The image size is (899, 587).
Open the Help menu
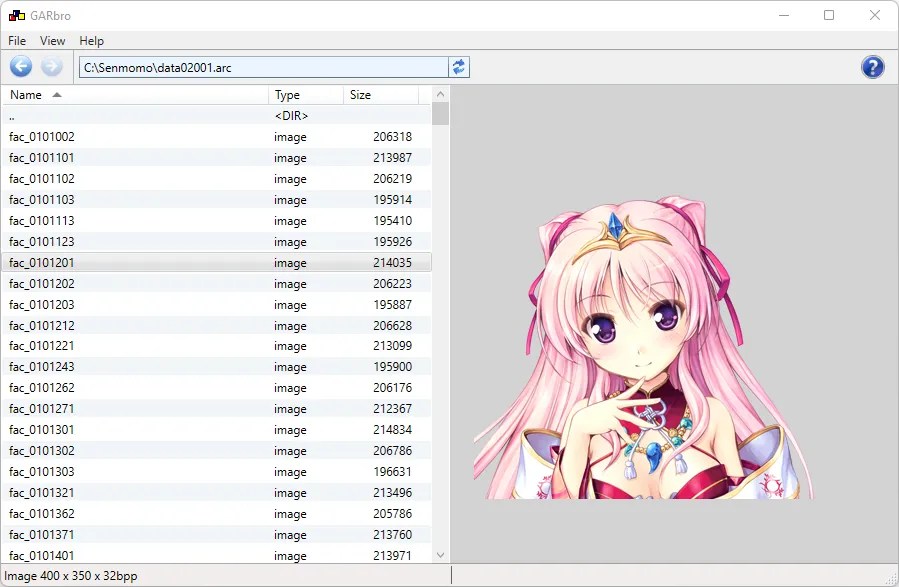click(91, 41)
